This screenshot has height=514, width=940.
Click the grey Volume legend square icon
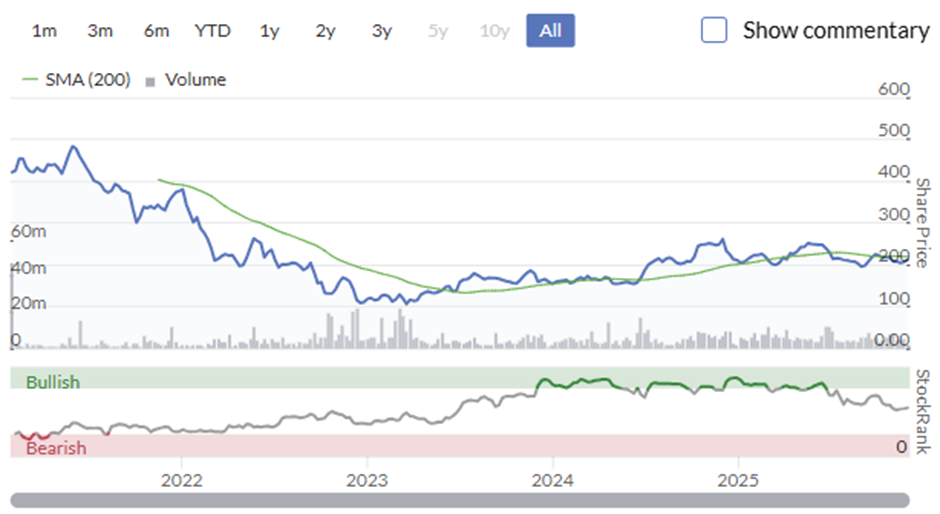pyautogui.click(x=150, y=82)
